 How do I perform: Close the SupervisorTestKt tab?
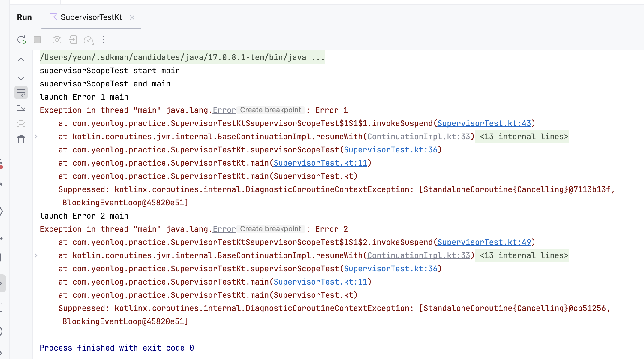point(132,17)
